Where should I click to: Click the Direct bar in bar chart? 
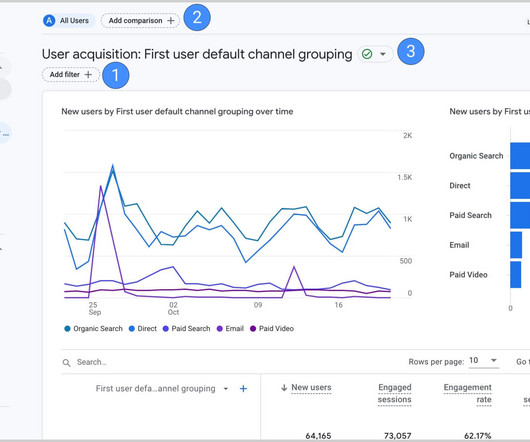tap(520, 186)
